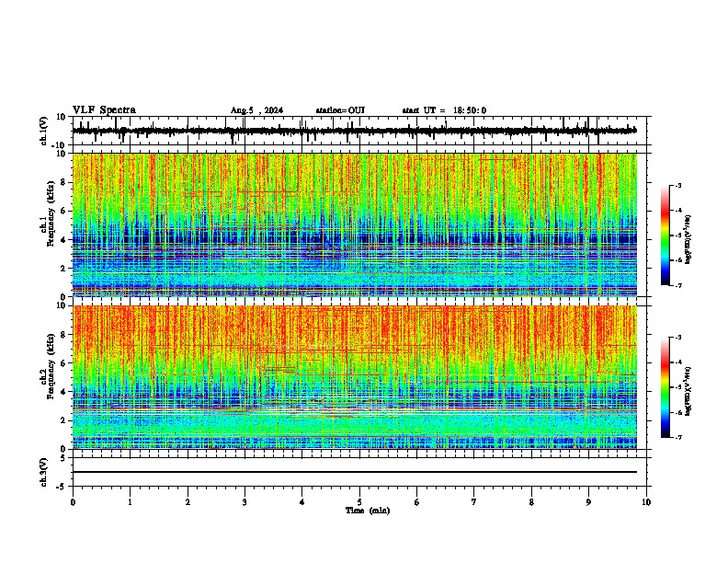Click time axis tick label "8"
Image resolution: width=728 pixels, height=563 pixels.
click(x=531, y=502)
